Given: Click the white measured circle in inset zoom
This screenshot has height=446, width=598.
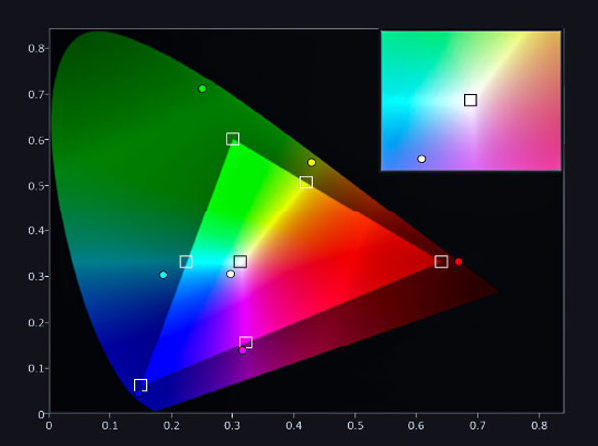Looking at the screenshot, I should tap(421, 159).
